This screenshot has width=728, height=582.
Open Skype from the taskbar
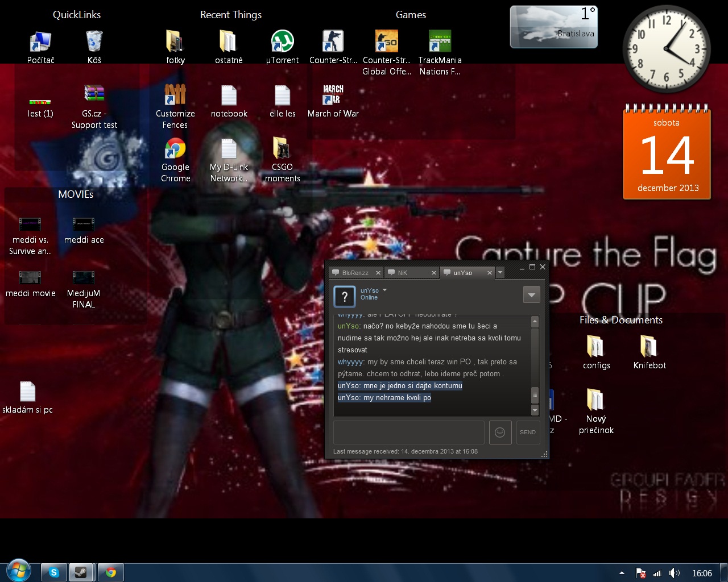(x=54, y=572)
